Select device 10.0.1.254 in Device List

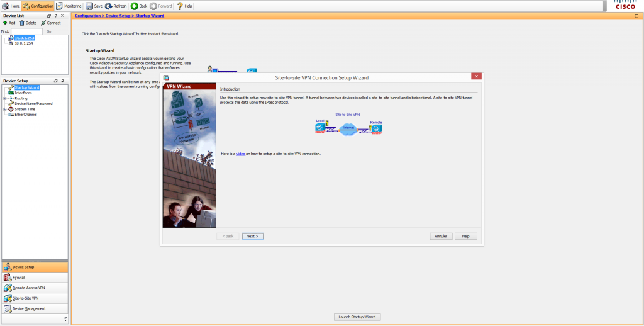point(23,43)
